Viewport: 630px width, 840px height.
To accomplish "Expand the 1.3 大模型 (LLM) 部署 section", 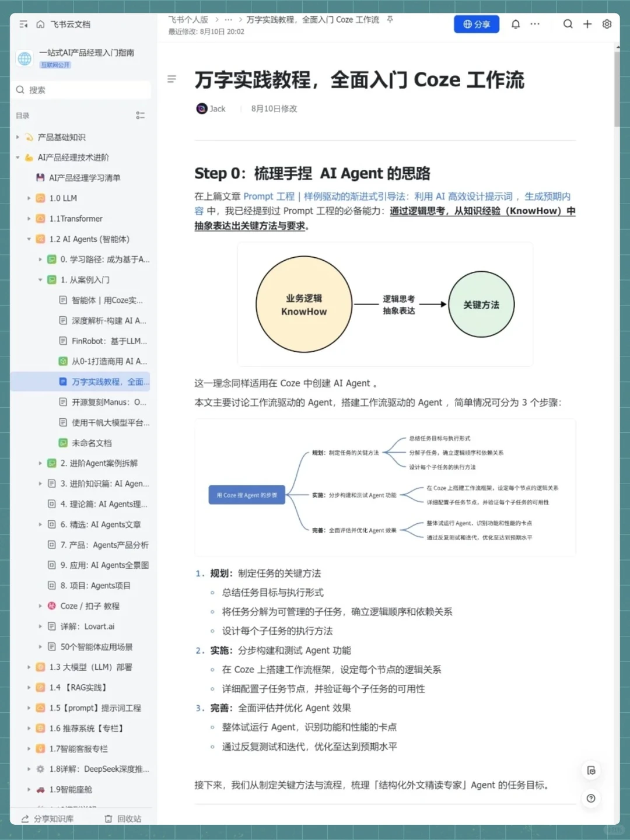I will [28, 667].
